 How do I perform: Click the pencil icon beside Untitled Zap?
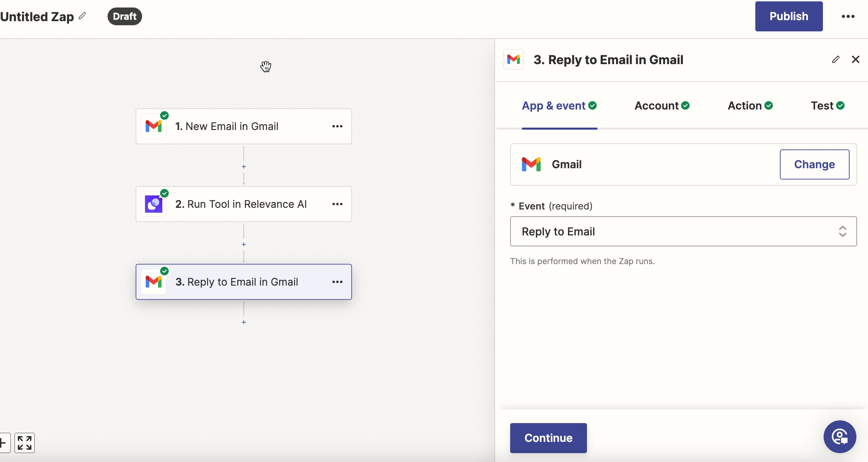pos(82,16)
